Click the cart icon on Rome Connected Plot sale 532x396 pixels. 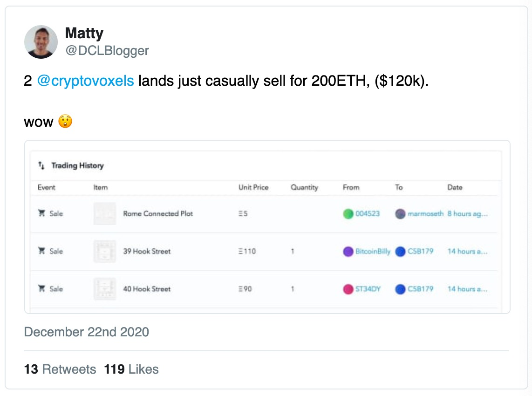(x=41, y=213)
